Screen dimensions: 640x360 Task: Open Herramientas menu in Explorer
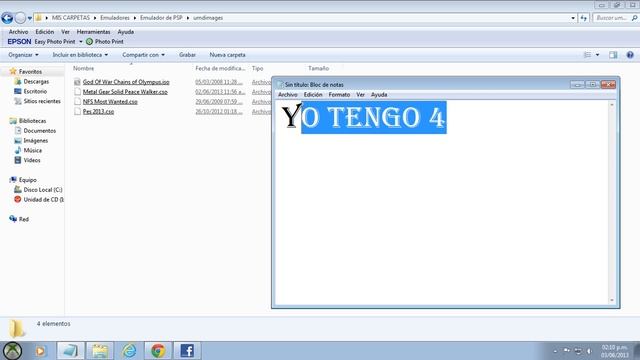point(93,32)
